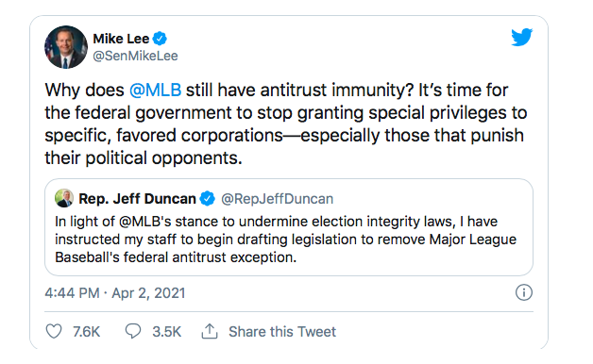Click the @RepJeffDuncan handle

pyautogui.click(x=278, y=199)
